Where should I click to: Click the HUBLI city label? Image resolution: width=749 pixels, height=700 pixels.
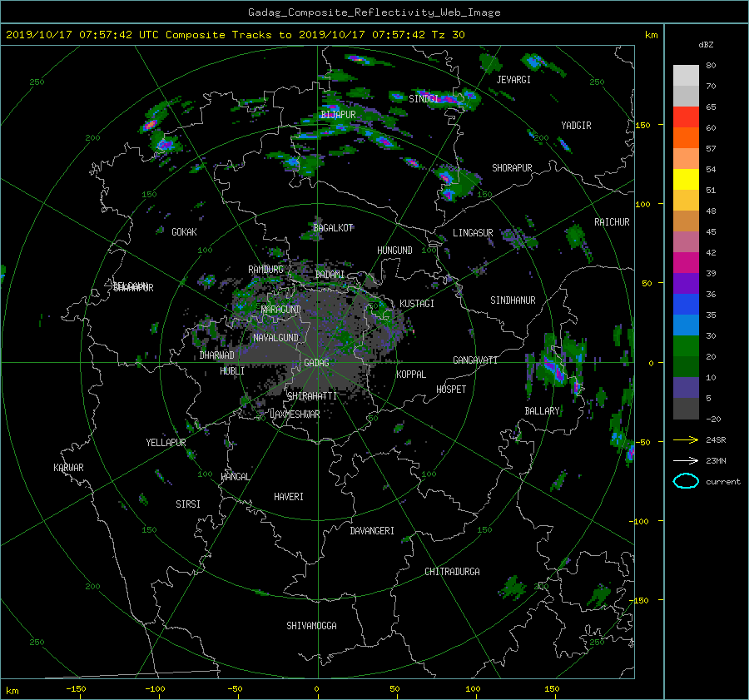(232, 371)
